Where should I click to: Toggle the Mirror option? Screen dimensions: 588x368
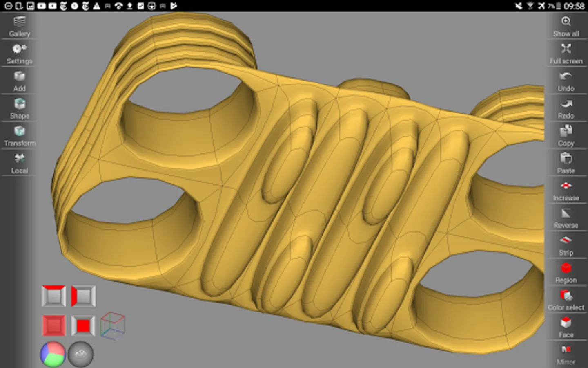click(566, 354)
